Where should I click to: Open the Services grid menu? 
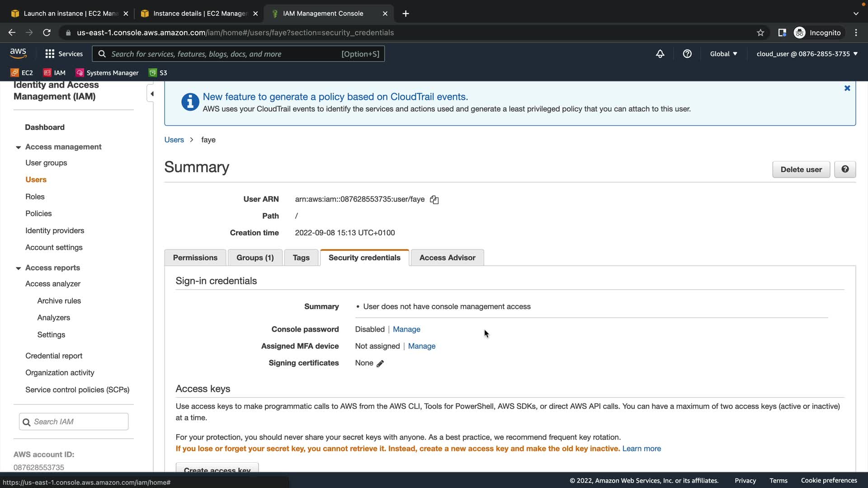(x=64, y=54)
